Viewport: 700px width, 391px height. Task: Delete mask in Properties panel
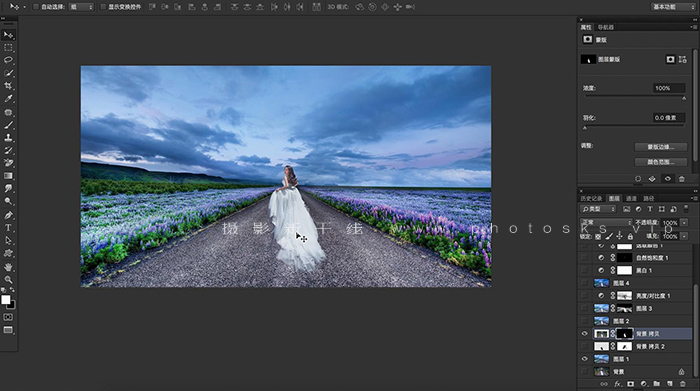click(682, 179)
